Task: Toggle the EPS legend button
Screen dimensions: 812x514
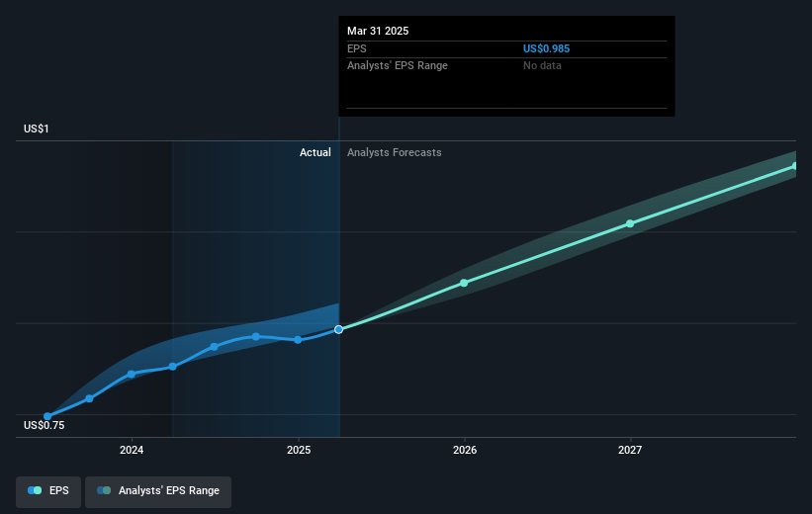Action: tap(48, 491)
